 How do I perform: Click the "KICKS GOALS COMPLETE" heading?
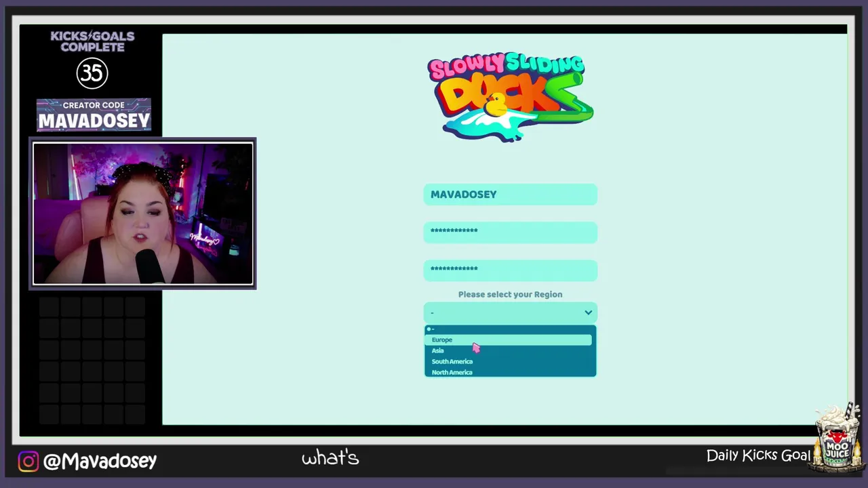pyautogui.click(x=92, y=41)
